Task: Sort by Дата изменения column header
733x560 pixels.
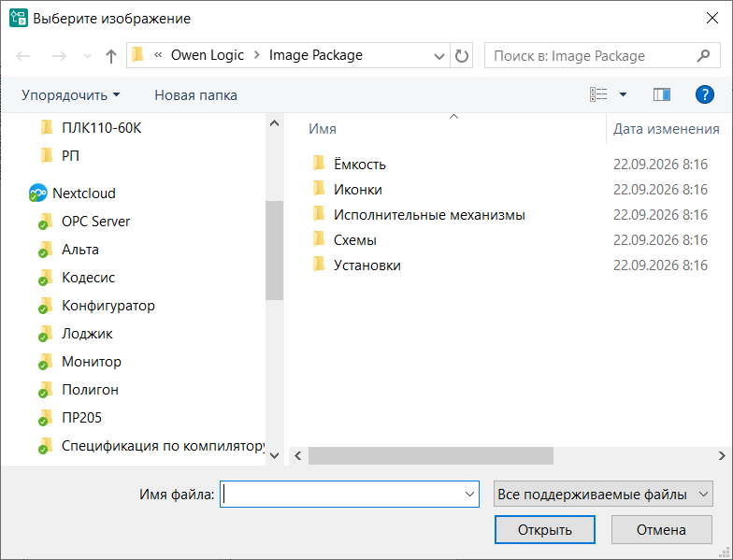Action: (x=666, y=129)
